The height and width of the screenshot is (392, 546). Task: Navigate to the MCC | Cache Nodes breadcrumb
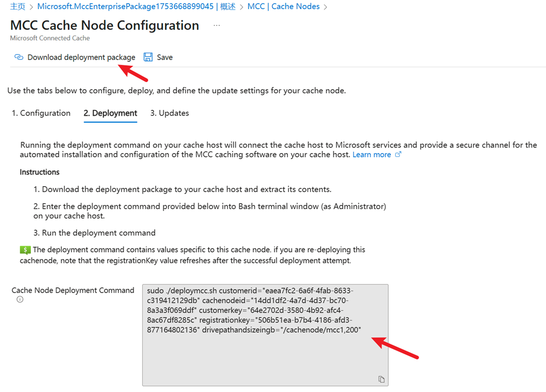click(x=284, y=6)
